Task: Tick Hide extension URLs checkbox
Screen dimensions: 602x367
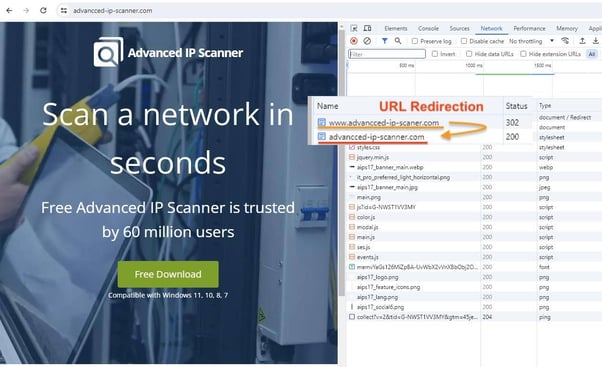Action: (x=523, y=54)
